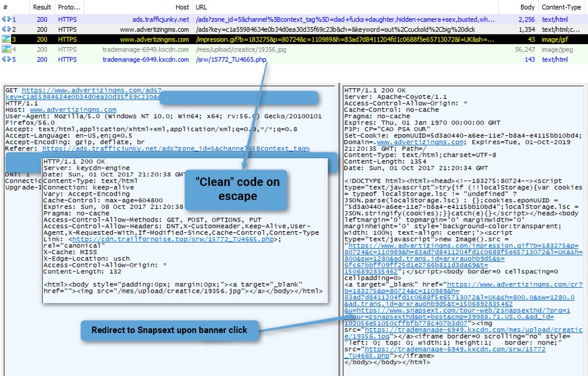Click body size value 2,256
Screen dimensions: 588x376
527,19
